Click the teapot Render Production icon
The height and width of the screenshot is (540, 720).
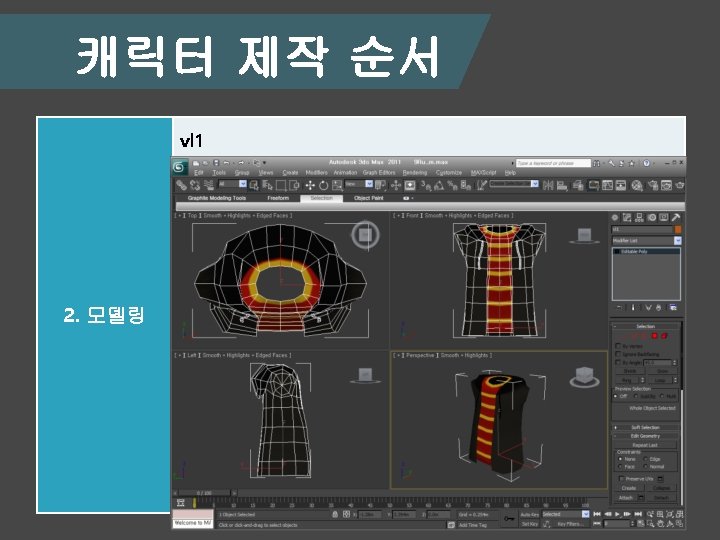[680, 185]
